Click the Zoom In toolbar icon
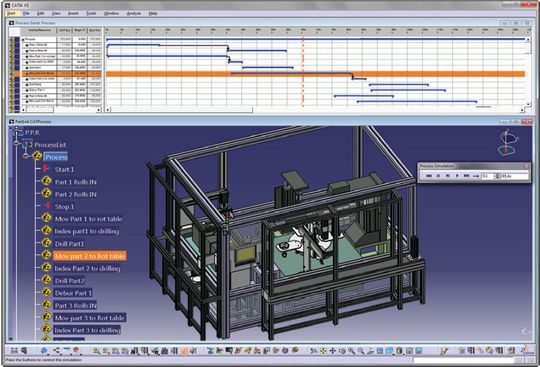 (351, 351)
